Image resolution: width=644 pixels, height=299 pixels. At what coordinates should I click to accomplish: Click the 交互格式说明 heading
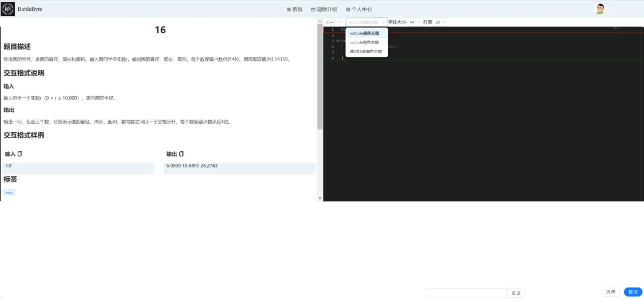[24, 73]
